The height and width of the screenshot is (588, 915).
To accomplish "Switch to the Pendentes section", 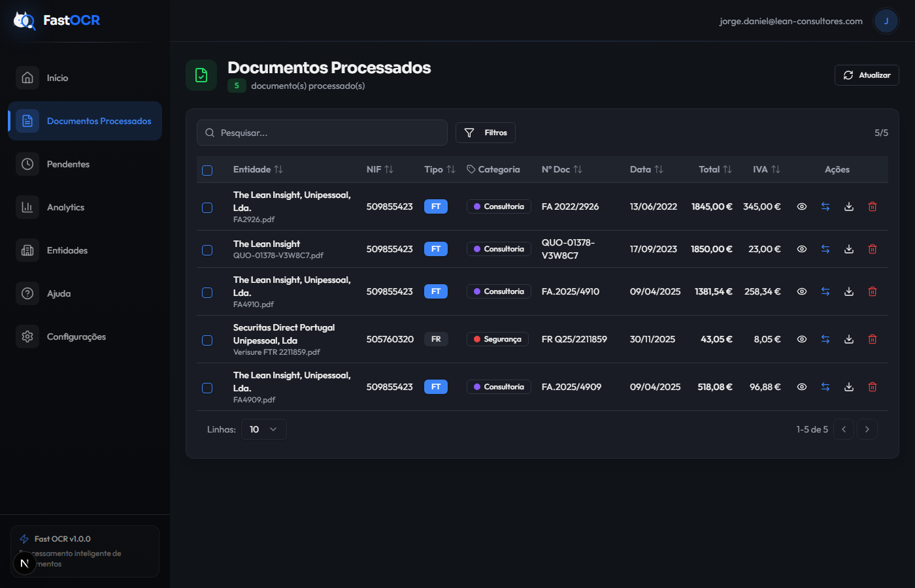I will 67,164.
